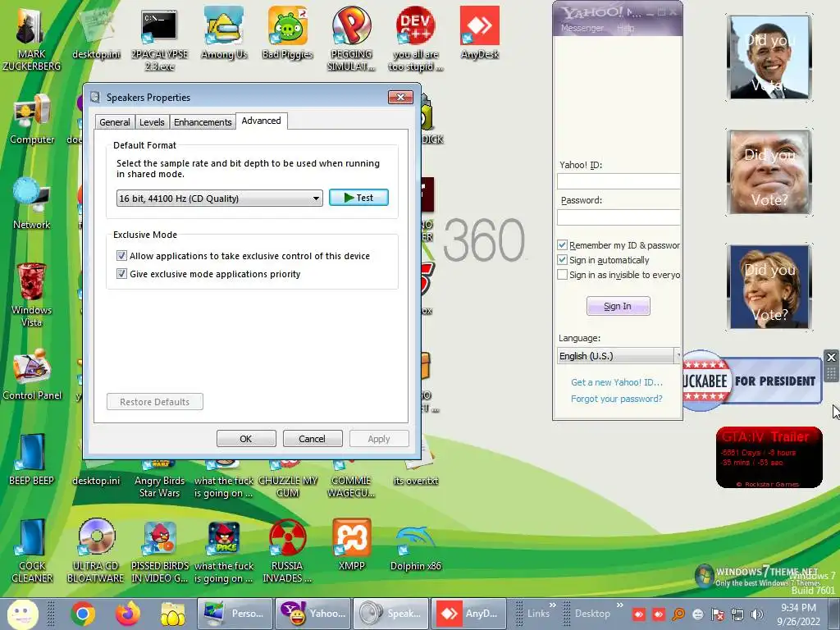The width and height of the screenshot is (840, 630).
Task: Select the 2PACALYPSE 2.3.exe desktop icon
Action: (x=159, y=39)
